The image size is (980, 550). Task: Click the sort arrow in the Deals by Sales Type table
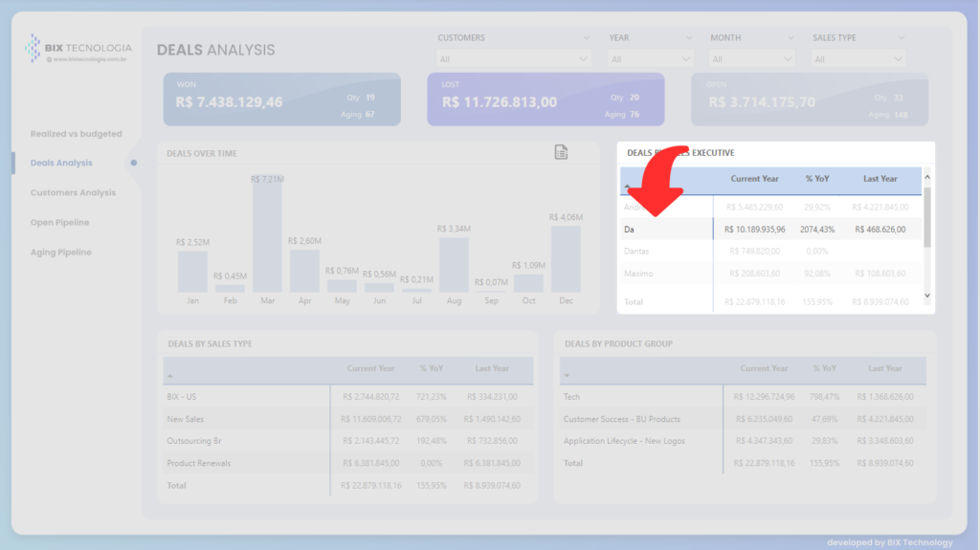(170, 376)
